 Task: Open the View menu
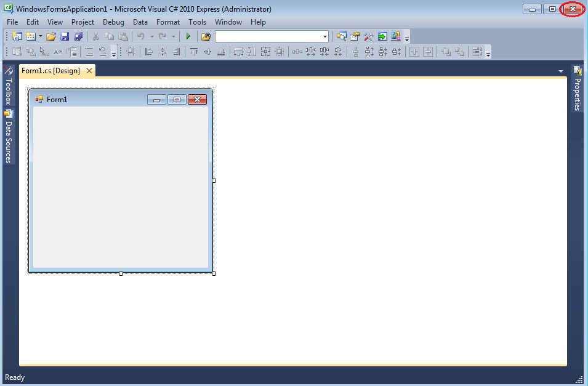(55, 22)
